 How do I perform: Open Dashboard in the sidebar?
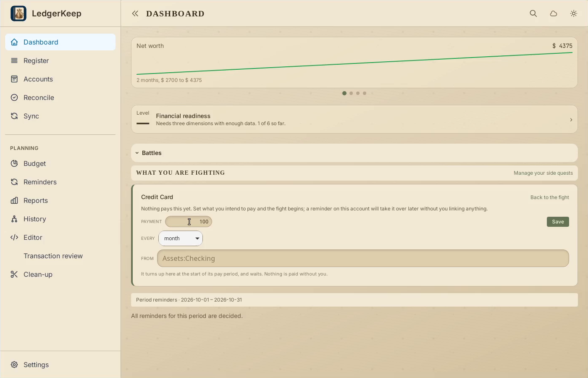tap(60, 42)
